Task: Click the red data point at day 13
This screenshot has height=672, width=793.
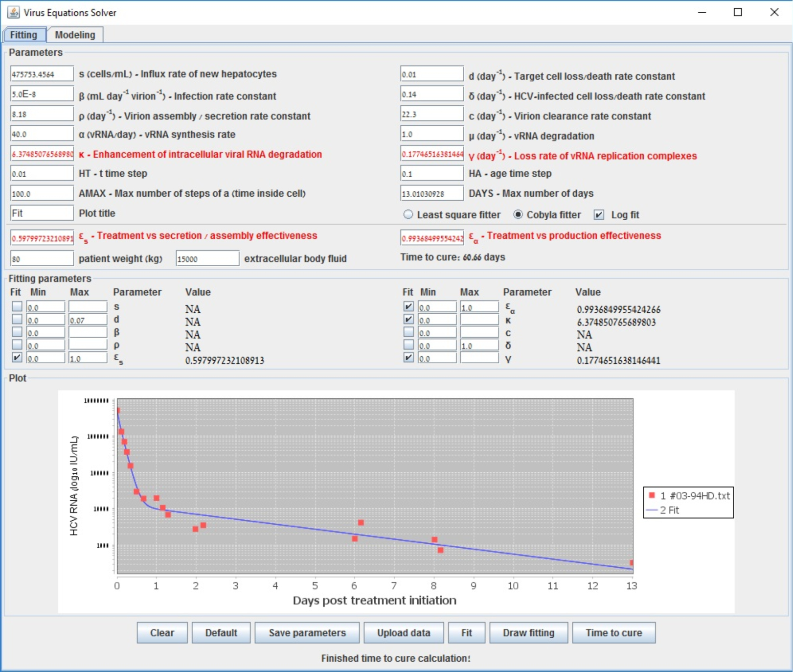Action: pos(632,563)
